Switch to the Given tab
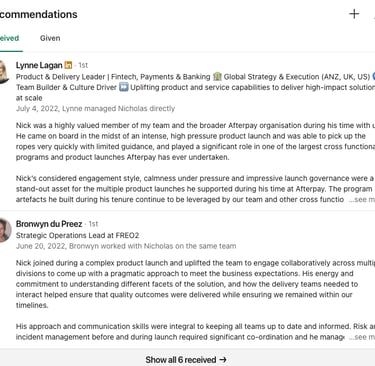 click(x=50, y=38)
